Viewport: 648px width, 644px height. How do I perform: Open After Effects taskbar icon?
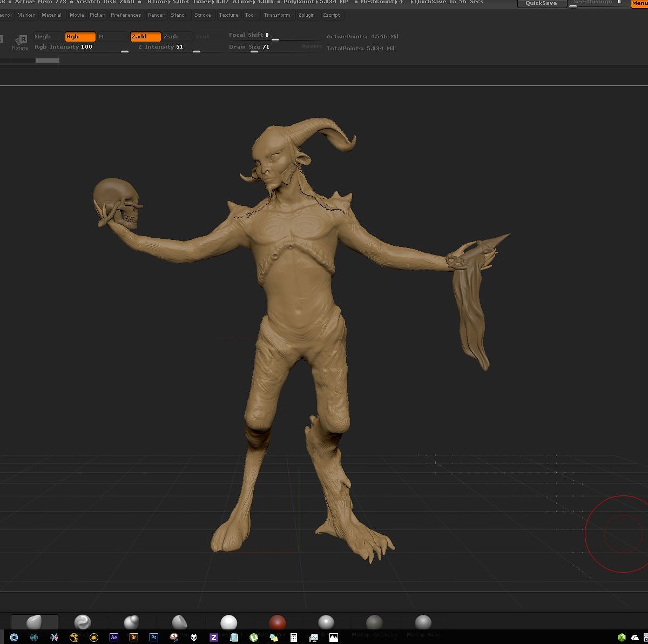(114, 638)
